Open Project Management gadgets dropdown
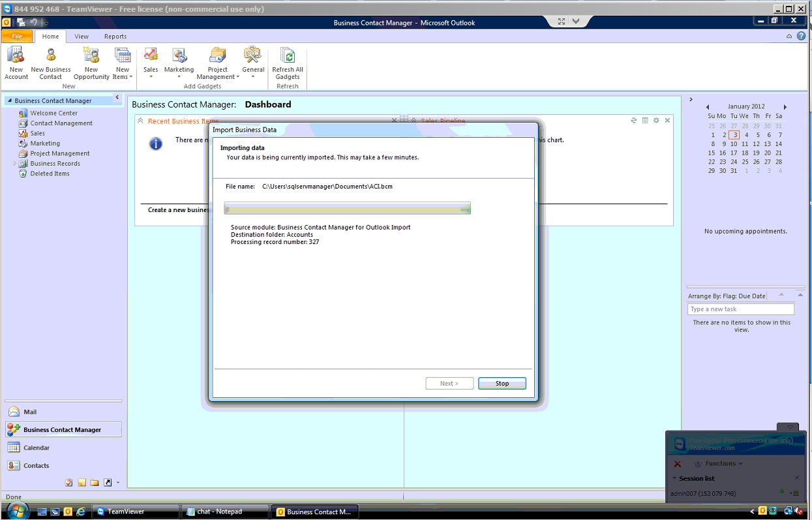812x520 pixels. [x=218, y=64]
